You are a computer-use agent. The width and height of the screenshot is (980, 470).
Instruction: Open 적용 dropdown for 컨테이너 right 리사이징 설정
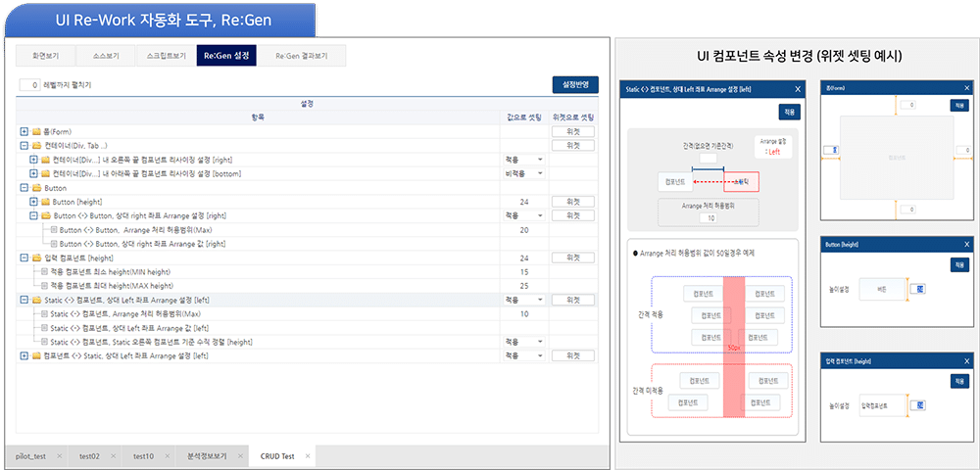pyautogui.click(x=523, y=160)
